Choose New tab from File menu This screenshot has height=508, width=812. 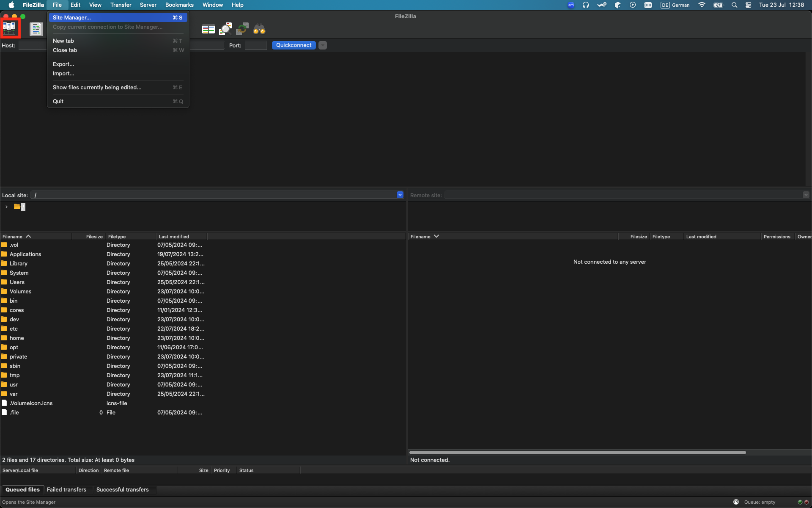(118, 41)
